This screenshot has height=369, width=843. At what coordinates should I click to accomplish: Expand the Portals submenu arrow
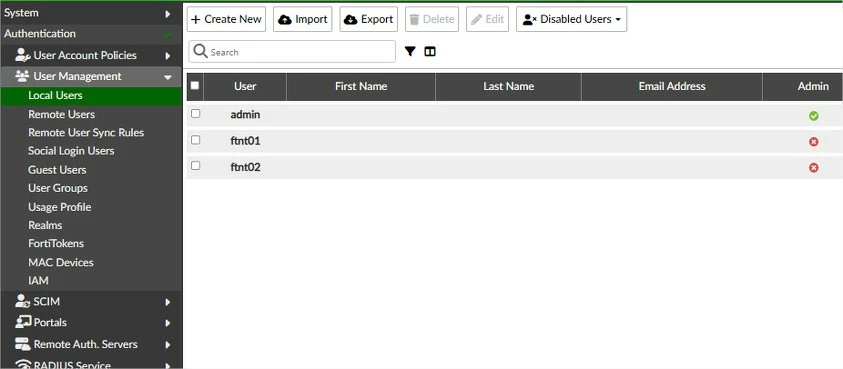(x=168, y=323)
